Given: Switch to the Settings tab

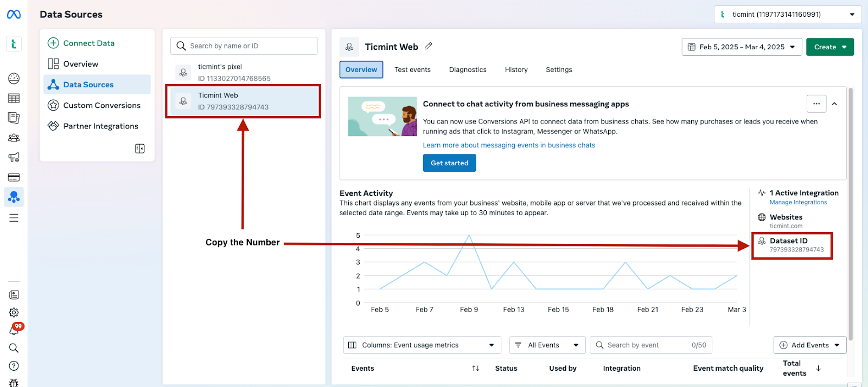Looking at the screenshot, I should 559,69.
